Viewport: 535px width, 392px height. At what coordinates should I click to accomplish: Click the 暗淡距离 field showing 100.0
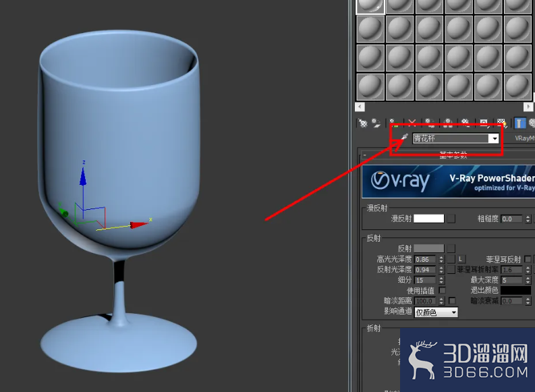coord(425,301)
